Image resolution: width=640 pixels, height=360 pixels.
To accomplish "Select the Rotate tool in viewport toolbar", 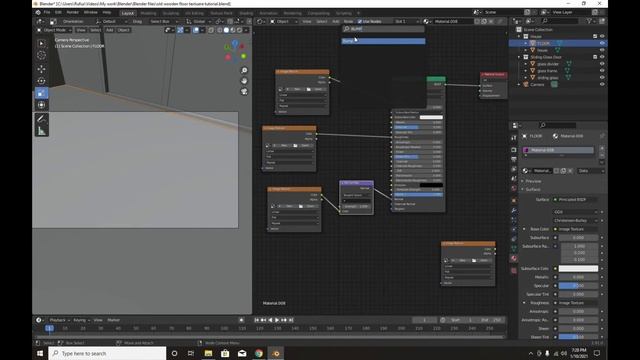I will [x=41, y=80].
